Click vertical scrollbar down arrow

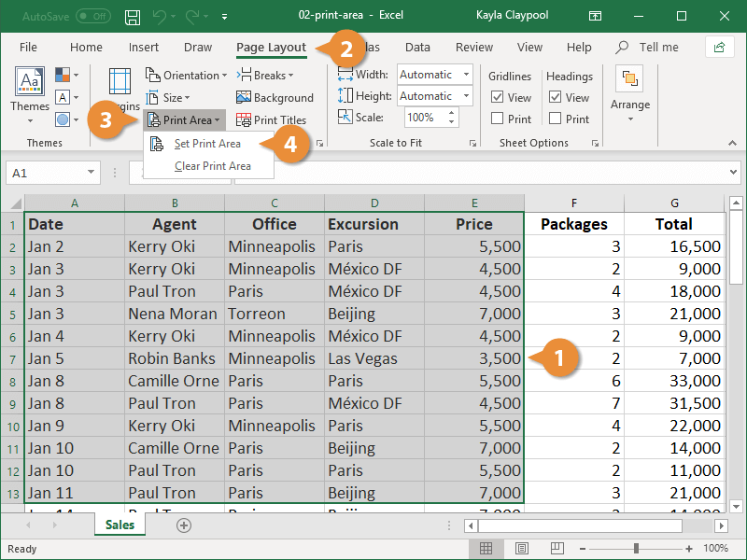pyautogui.click(x=736, y=507)
